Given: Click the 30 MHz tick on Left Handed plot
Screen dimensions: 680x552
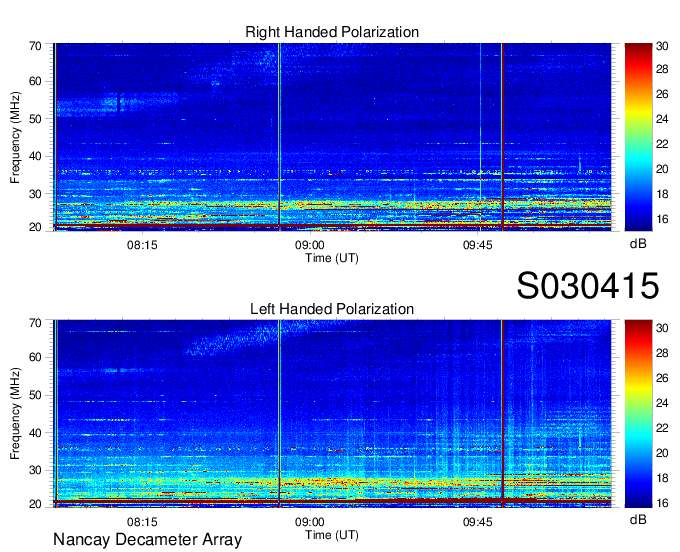Looking at the screenshot, I should click(x=35, y=470).
